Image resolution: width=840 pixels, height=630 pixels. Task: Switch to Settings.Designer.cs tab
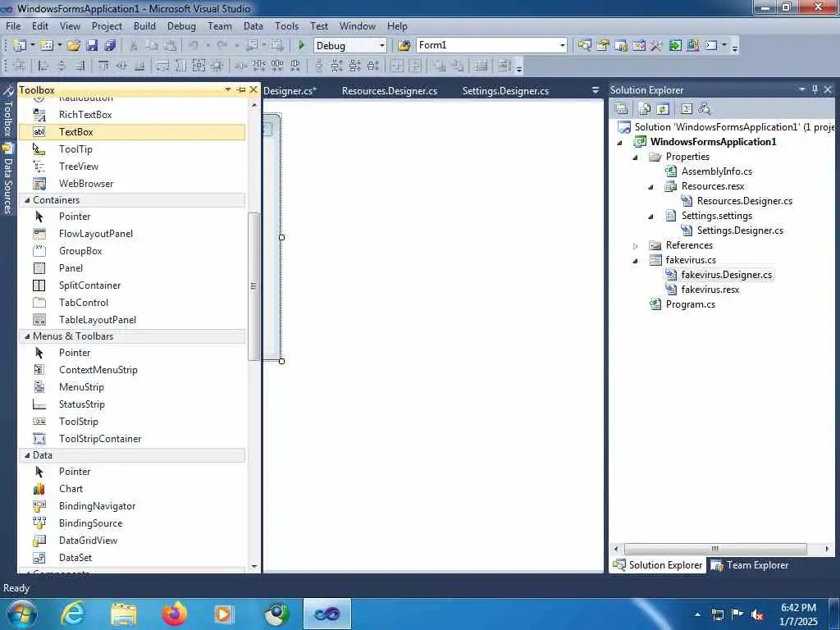(505, 91)
